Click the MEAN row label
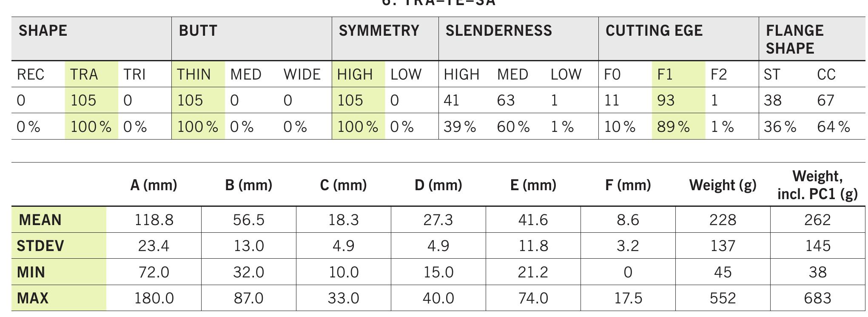This screenshot has height=317, width=868. pos(40,220)
